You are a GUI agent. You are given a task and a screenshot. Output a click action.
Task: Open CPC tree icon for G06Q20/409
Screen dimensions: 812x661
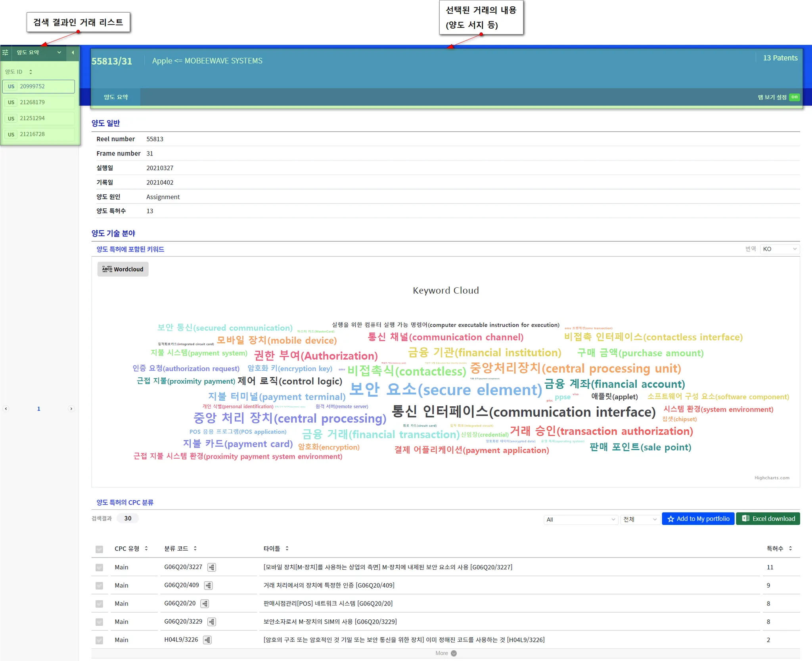coord(208,586)
